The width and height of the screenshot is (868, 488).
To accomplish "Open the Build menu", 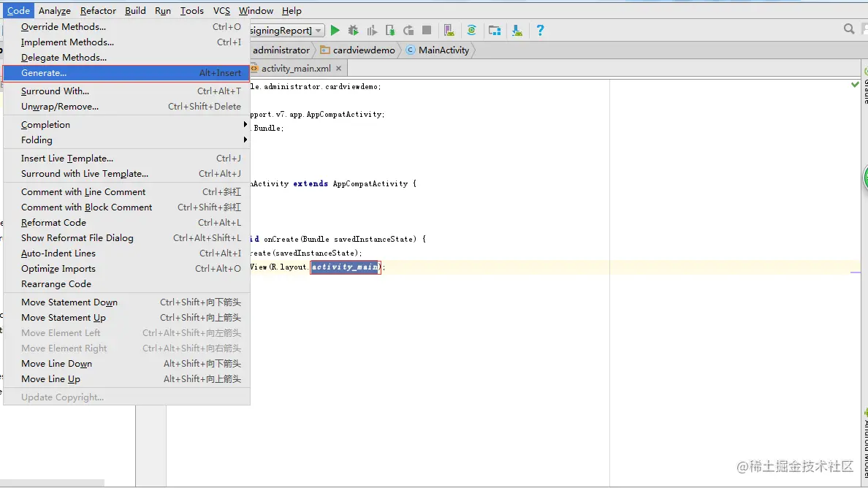I will [x=135, y=10].
